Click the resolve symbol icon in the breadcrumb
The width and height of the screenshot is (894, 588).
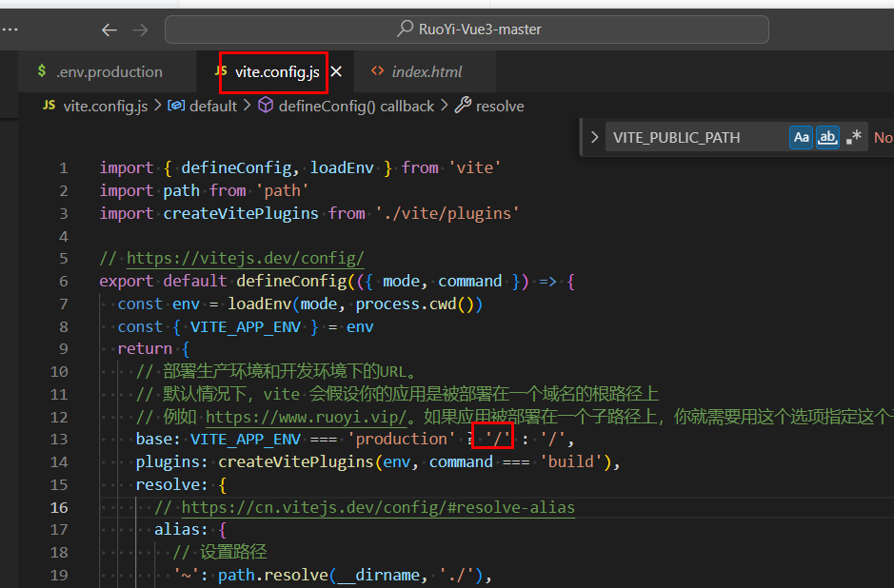464,106
